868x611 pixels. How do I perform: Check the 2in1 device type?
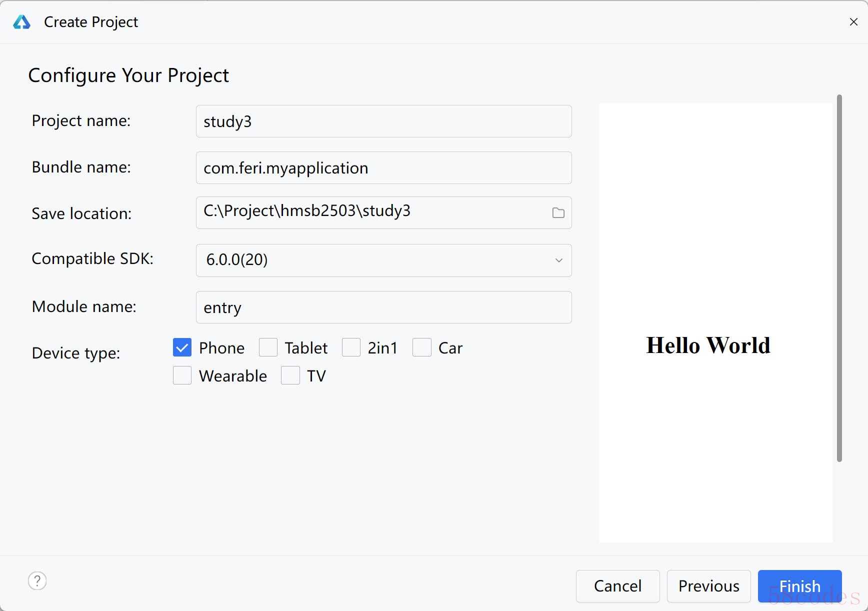coord(351,347)
